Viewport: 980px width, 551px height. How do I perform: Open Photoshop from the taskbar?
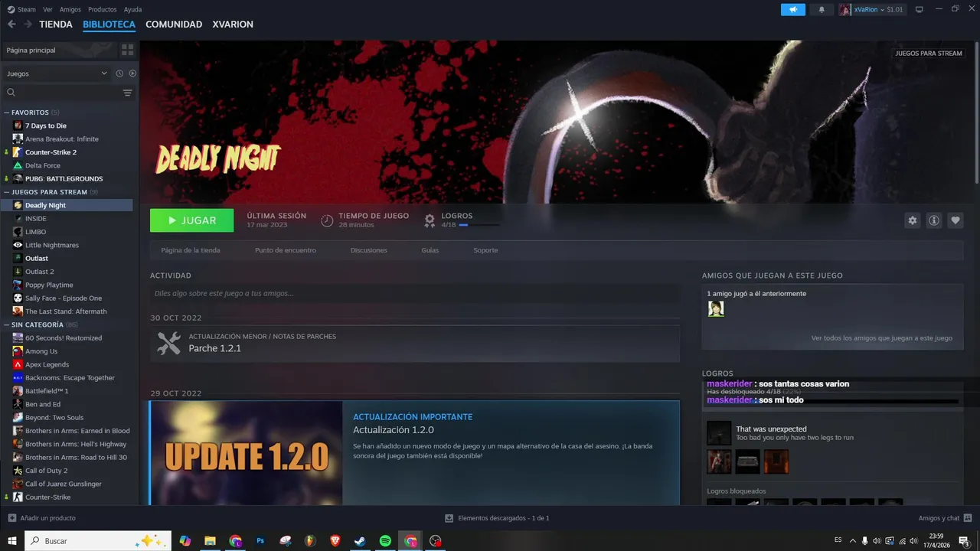[260, 541]
